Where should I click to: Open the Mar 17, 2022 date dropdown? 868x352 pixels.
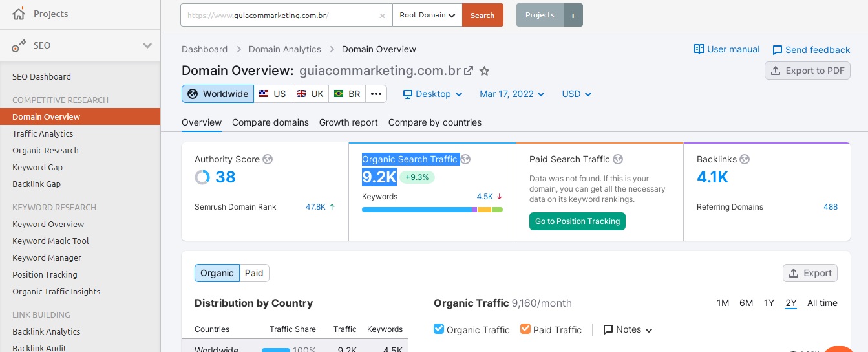coord(512,94)
